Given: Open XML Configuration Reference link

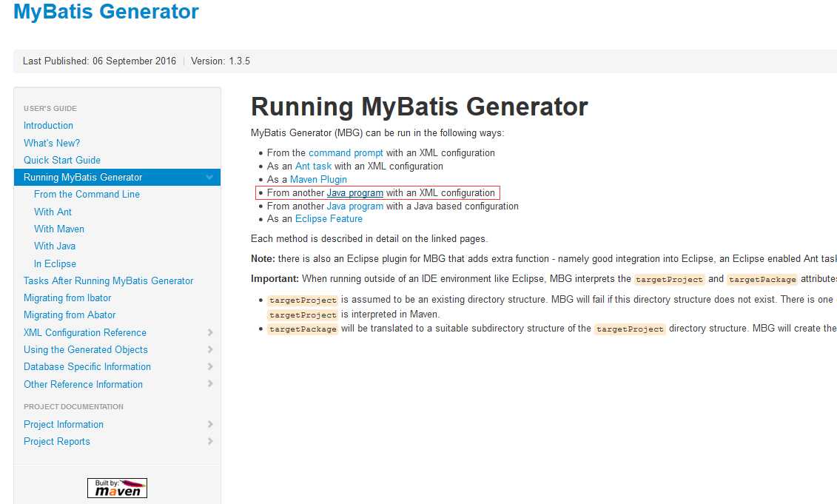Looking at the screenshot, I should click(85, 332).
